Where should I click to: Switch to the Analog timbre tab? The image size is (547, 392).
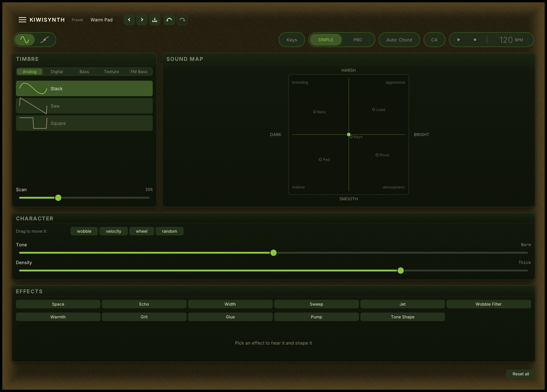coord(29,72)
